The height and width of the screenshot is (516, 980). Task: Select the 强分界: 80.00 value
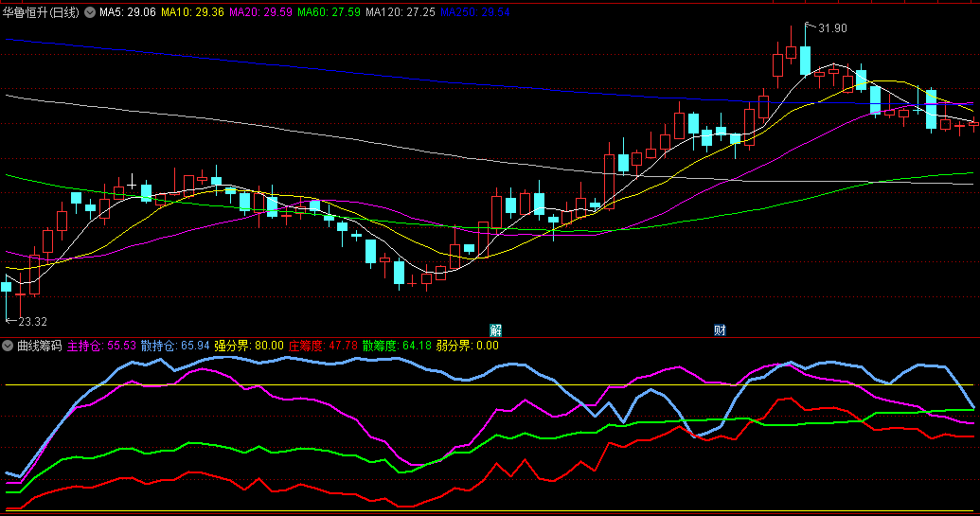coord(249,346)
